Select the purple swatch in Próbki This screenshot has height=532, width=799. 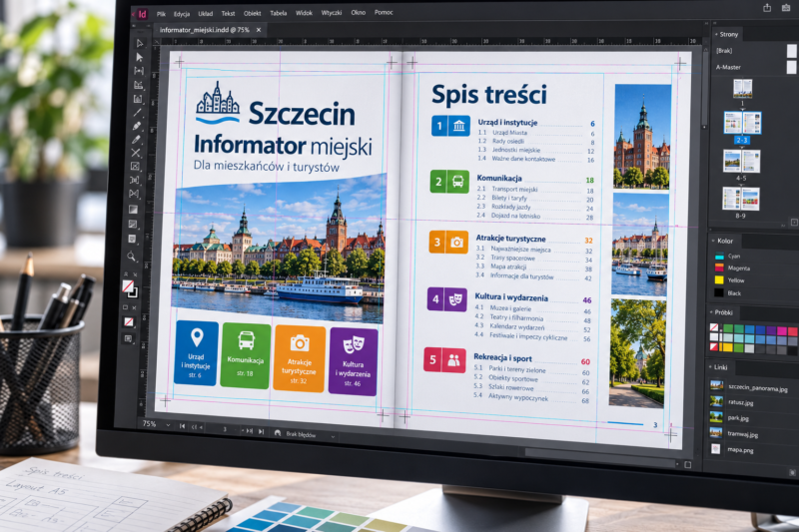(770, 330)
